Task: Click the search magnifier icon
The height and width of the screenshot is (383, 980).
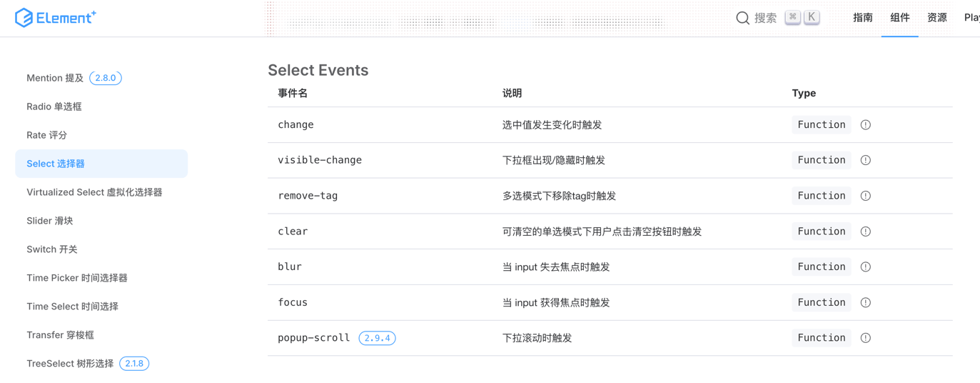Action: click(x=742, y=18)
